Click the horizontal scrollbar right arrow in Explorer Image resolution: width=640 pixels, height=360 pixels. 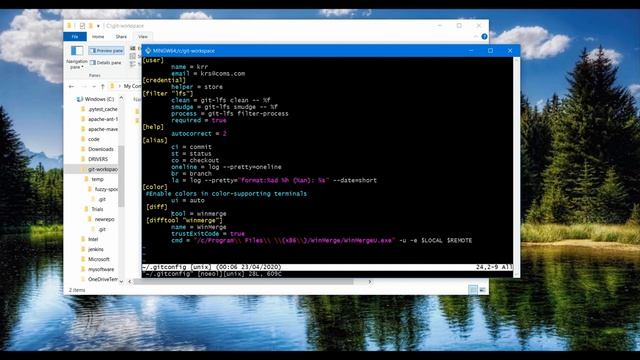pyautogui.click(x=370, y=282)
